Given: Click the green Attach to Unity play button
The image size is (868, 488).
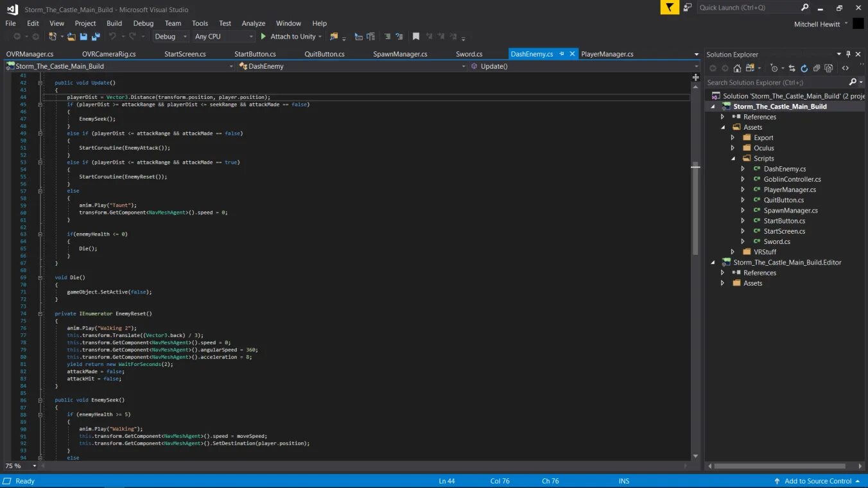Looking at the screenshot, I should pyautogui.click(x=263, y=37).
